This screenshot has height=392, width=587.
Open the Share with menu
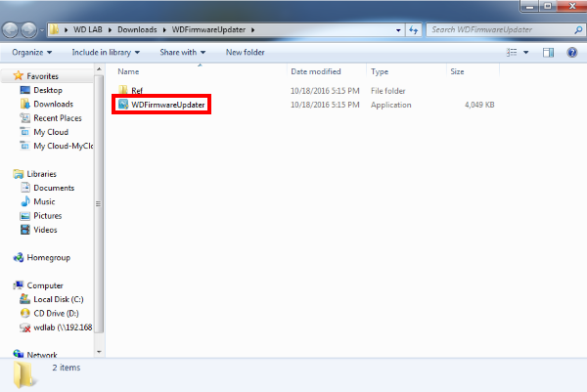pos(183,53)
